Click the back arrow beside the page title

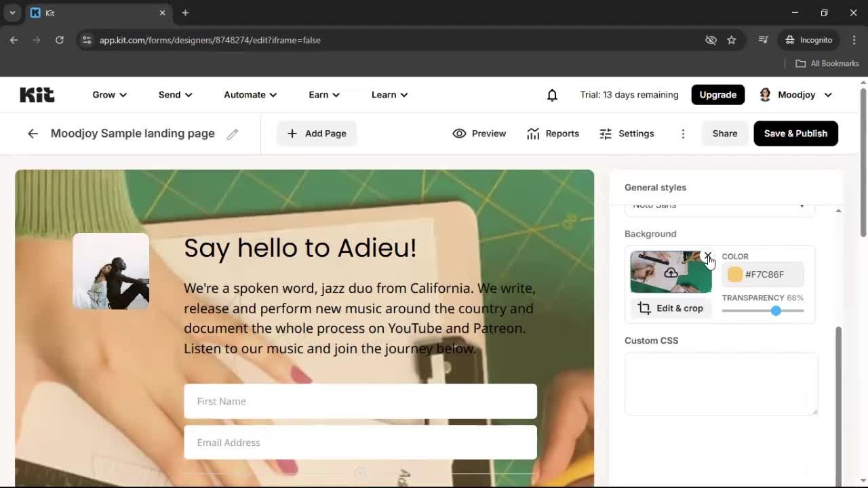coord(33,134)
